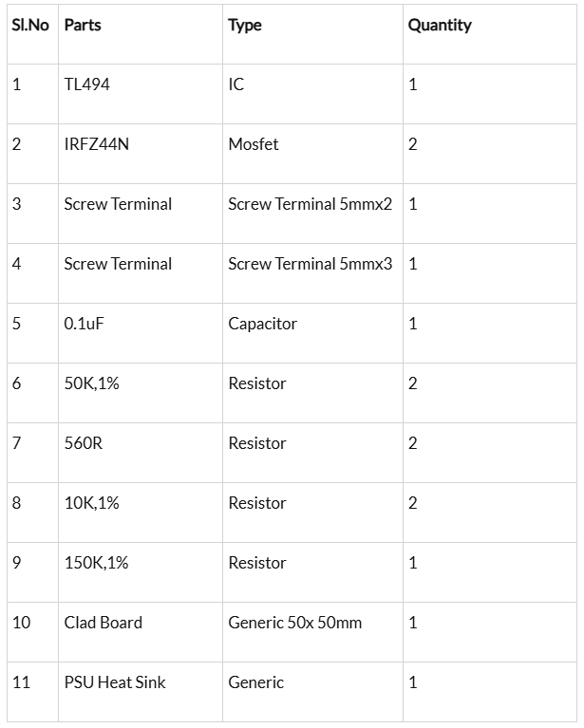Click the Capacitor type cell

(x=263, y=324)
